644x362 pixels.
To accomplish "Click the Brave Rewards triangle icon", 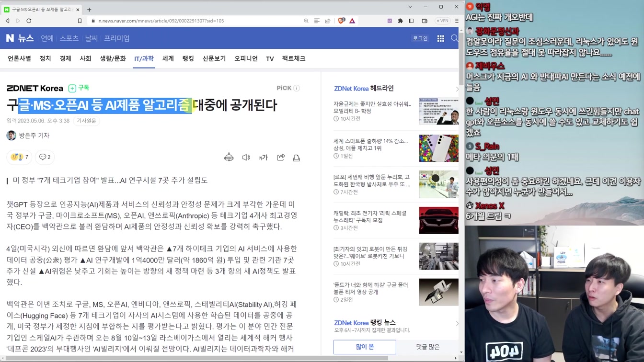I will (352, 21).
